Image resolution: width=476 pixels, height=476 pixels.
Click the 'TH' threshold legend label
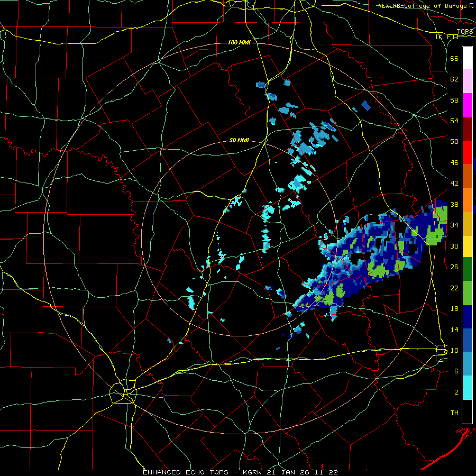tap(454, 413)
